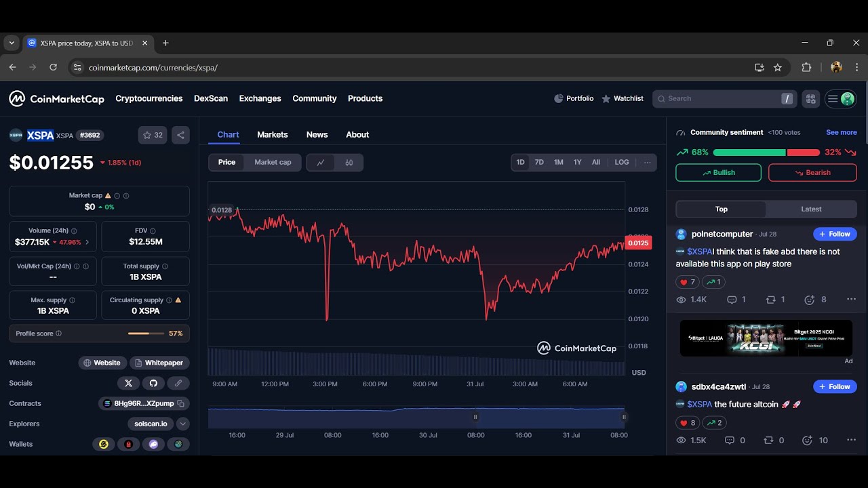Open the X (Twitter) social link

point(128,383)
